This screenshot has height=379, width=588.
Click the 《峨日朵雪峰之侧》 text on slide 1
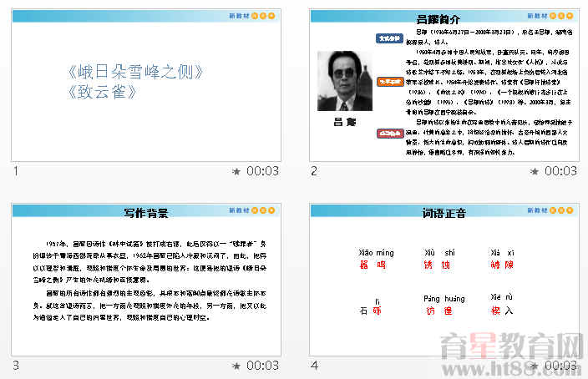tap(135, 72)
